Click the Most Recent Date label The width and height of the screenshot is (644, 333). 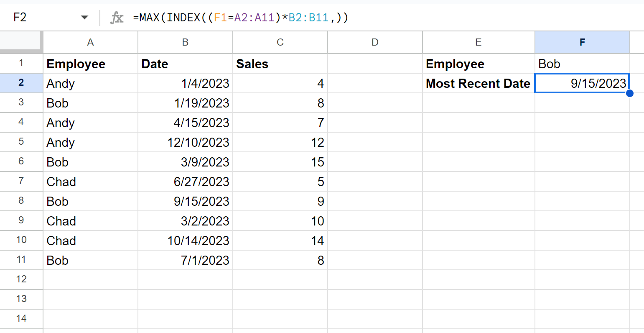pyautogui.click(x=479, y=83)
